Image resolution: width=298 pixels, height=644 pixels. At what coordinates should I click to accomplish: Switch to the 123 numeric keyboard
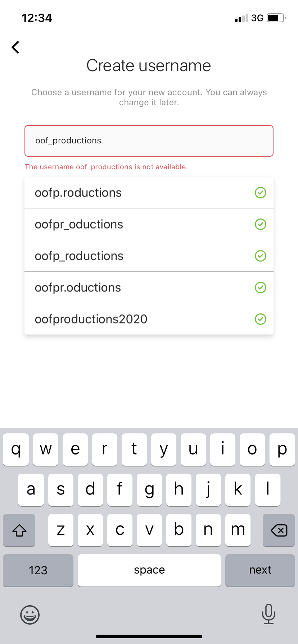click(38, 570)
